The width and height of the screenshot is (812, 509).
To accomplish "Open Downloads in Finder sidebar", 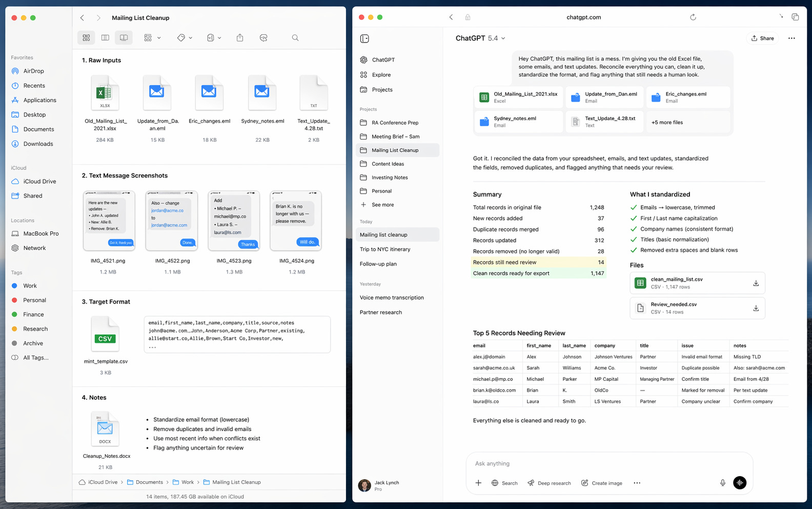I will [x=38, y=144].
